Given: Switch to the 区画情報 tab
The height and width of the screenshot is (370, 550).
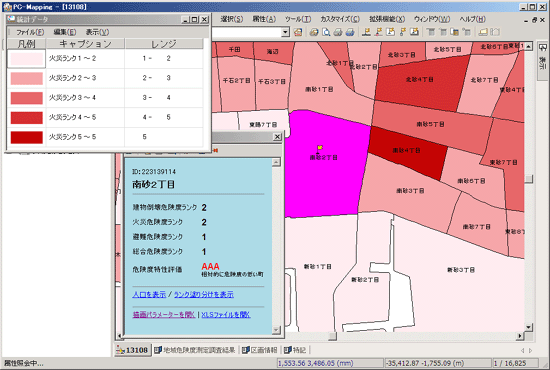Looking at the screenshot, I should click(x=260, y=350).
